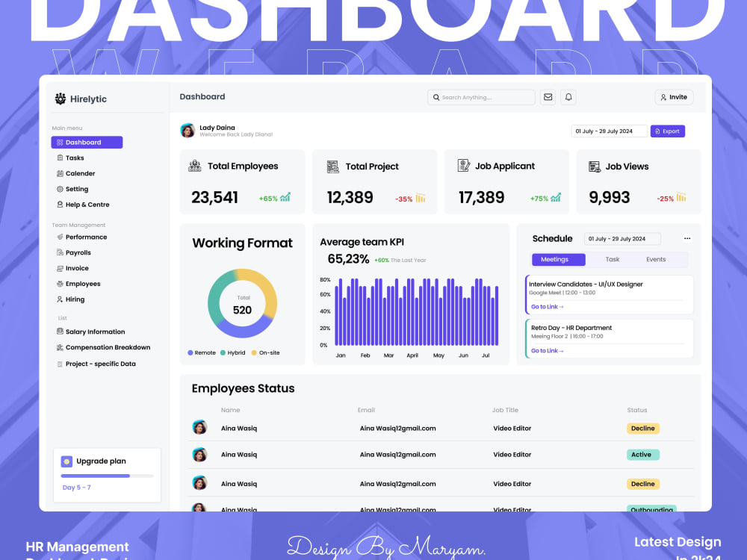747x560 pixels.
Task: Click the Search Anything input field
Action: click(x=481, y=97)
